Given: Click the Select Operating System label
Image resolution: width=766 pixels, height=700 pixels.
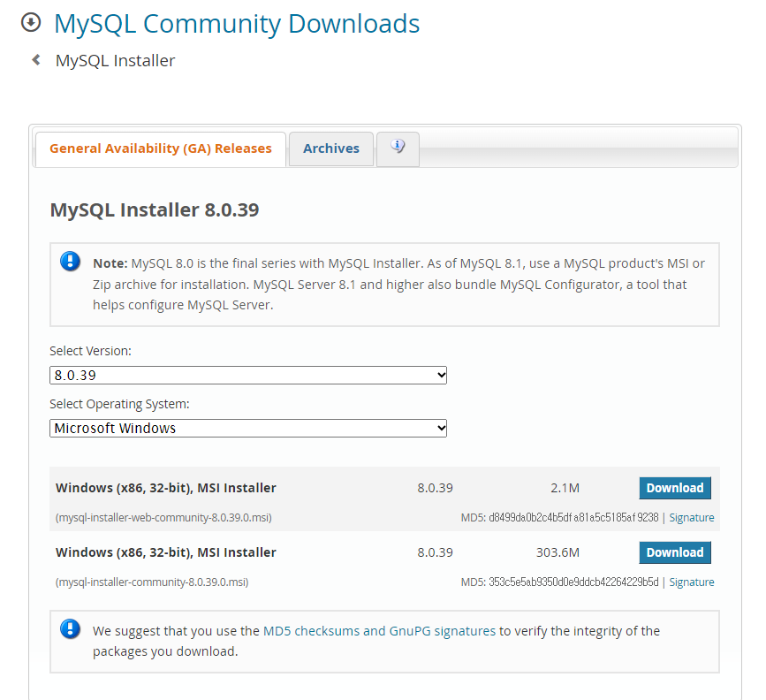Looking at the screenshot, I should 119,404.
